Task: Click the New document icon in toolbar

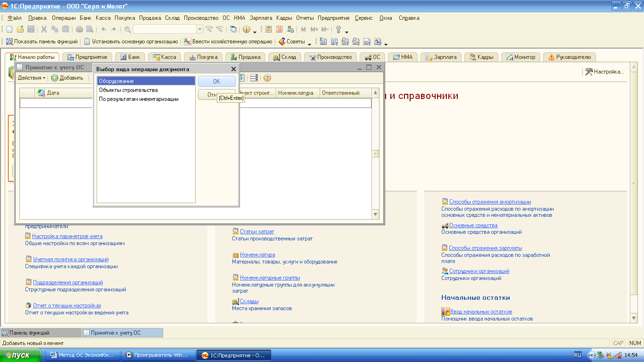Action: click(9, 29)
